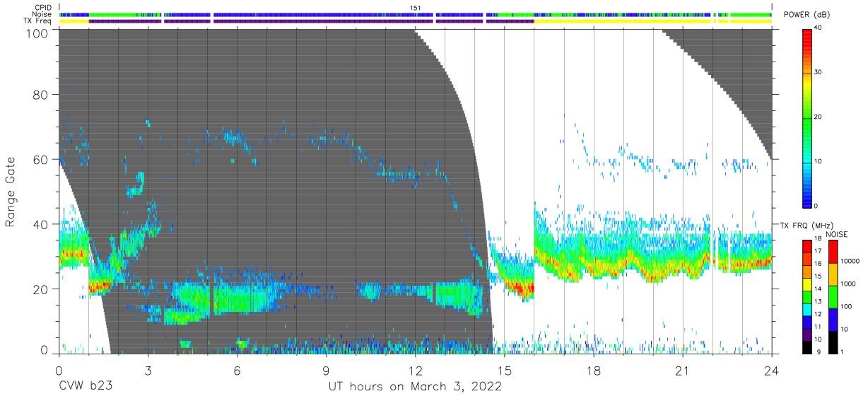The image size is (868, 401).
Task: Click Range Gate axis tick "60"
Action: 41,160
